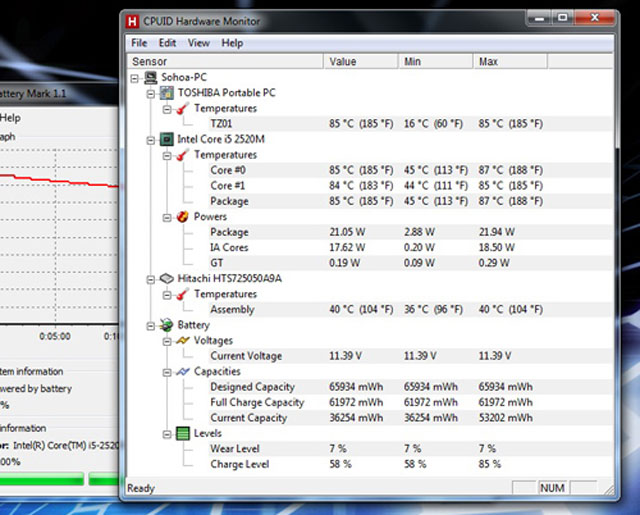Select the Wear Level row
This screenshot has width=640, height=515.
click(409, 449)
